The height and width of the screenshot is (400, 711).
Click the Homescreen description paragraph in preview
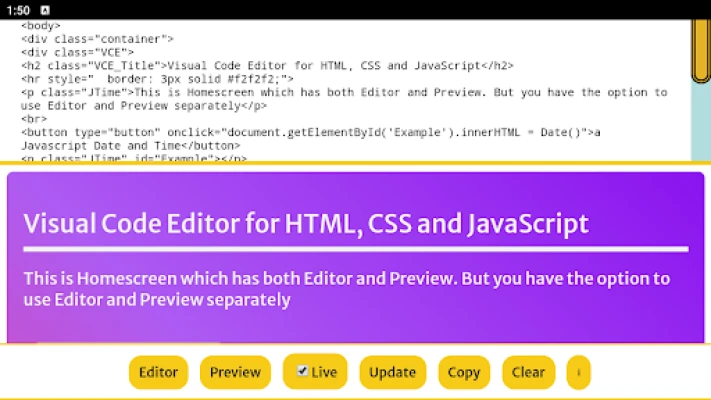click(346, 288)
